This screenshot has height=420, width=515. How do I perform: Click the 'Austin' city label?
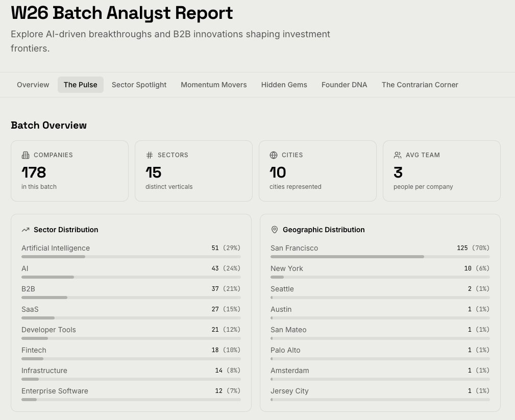point(281,309)
